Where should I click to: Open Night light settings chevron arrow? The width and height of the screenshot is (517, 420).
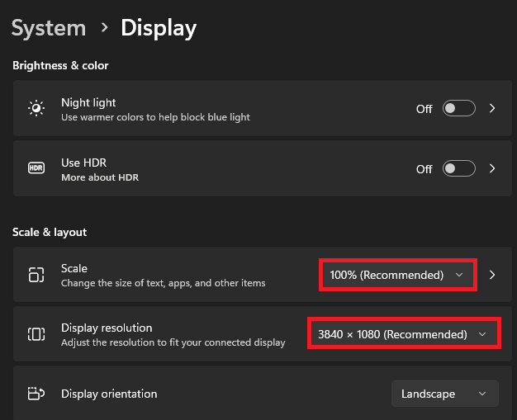pyautogui.click(x=492, y=108)
